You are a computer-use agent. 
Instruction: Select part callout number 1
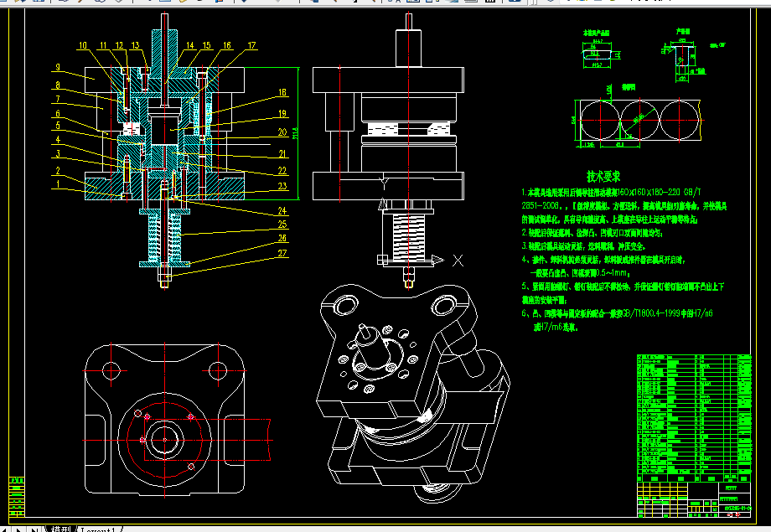coord(58,184)
